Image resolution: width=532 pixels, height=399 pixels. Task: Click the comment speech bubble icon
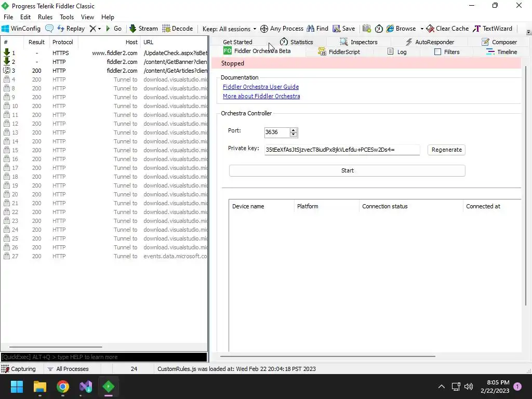[x=49, y=29]
